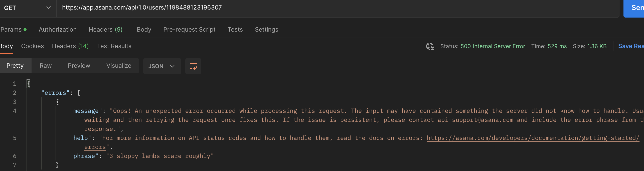Open the asana.com developers documentation link
644x171 pixels.
click(533, 138)
